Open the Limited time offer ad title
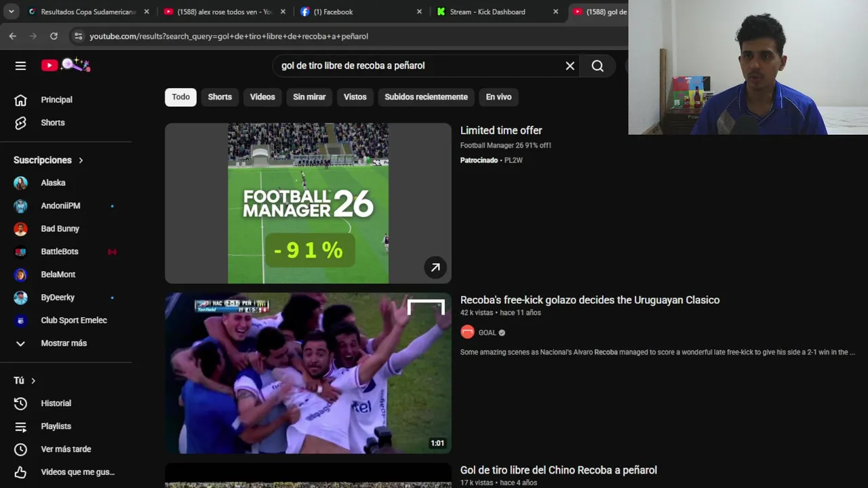Screen dimensions: 868x488 point(501,131)
